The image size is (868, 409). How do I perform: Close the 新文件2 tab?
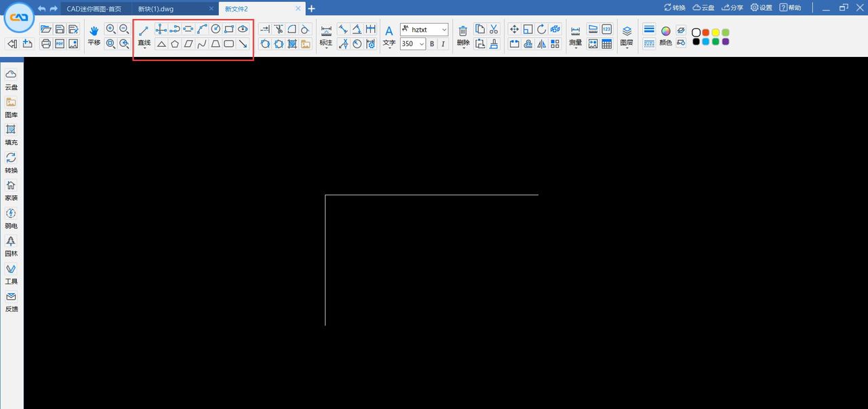pyautogui.click(x=298, y=9)
